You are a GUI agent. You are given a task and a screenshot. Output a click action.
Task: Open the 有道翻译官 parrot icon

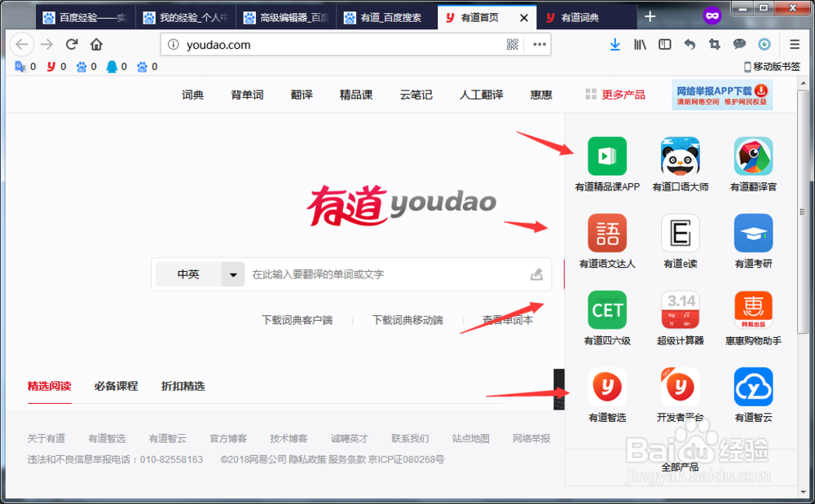point(753,156)
